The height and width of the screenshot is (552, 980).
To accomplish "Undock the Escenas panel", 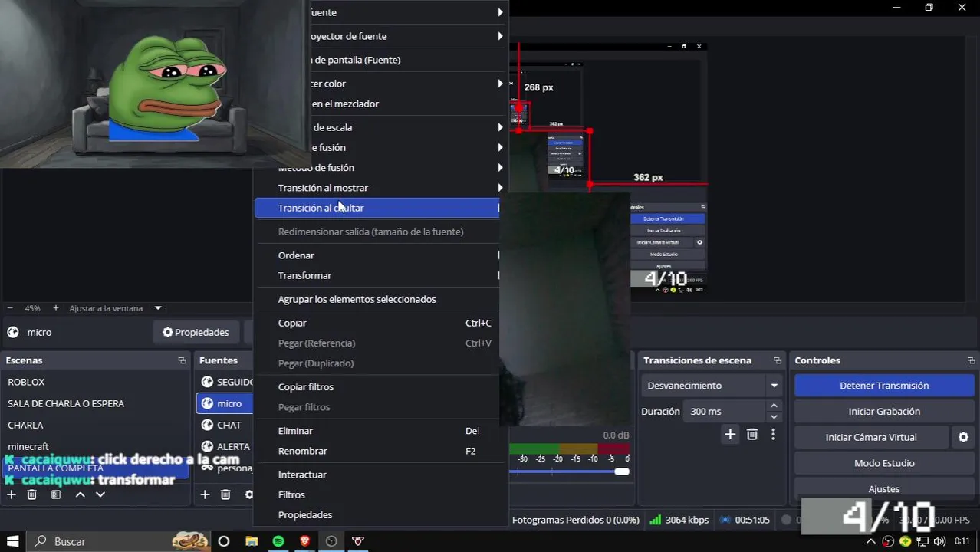I will [x=182, y=360].
